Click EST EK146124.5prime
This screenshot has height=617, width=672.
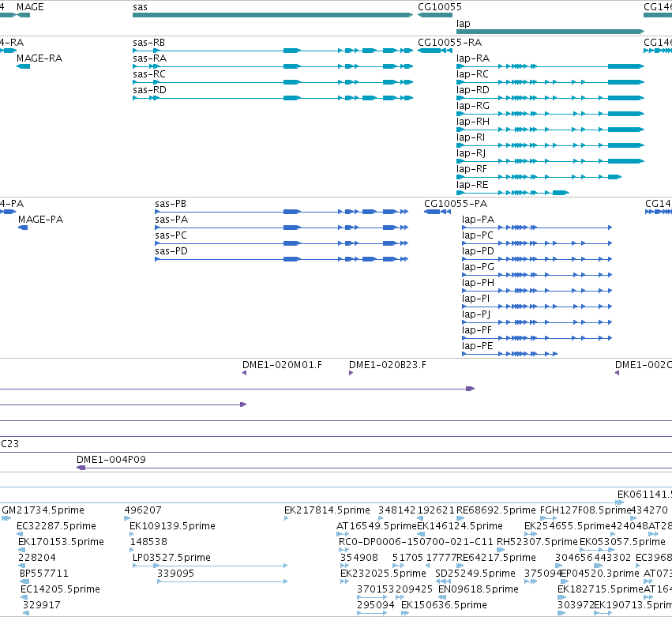460,526
